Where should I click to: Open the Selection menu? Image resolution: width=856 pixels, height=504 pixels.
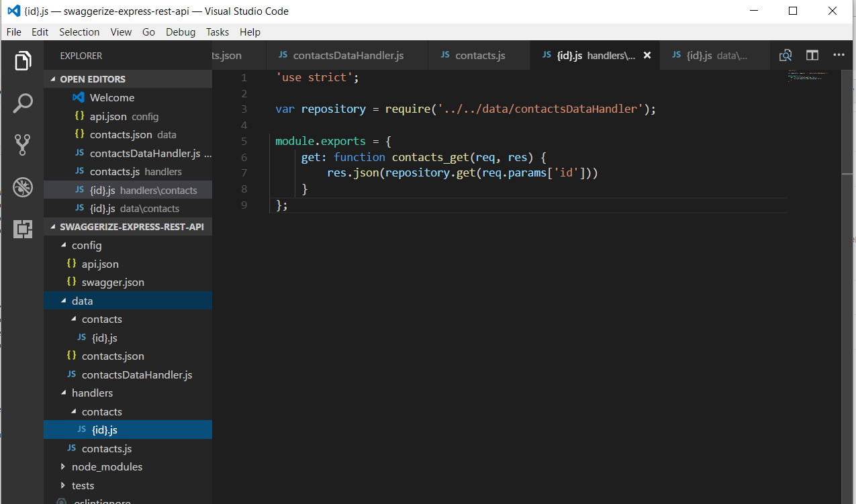tap(79, 32)
